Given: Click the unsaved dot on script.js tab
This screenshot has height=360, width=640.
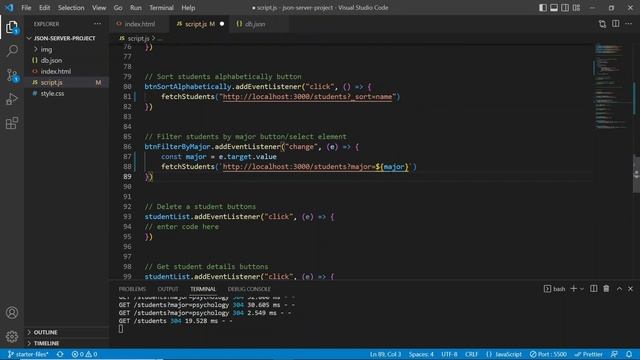Looking at the screenshot, I should [222, 24].
